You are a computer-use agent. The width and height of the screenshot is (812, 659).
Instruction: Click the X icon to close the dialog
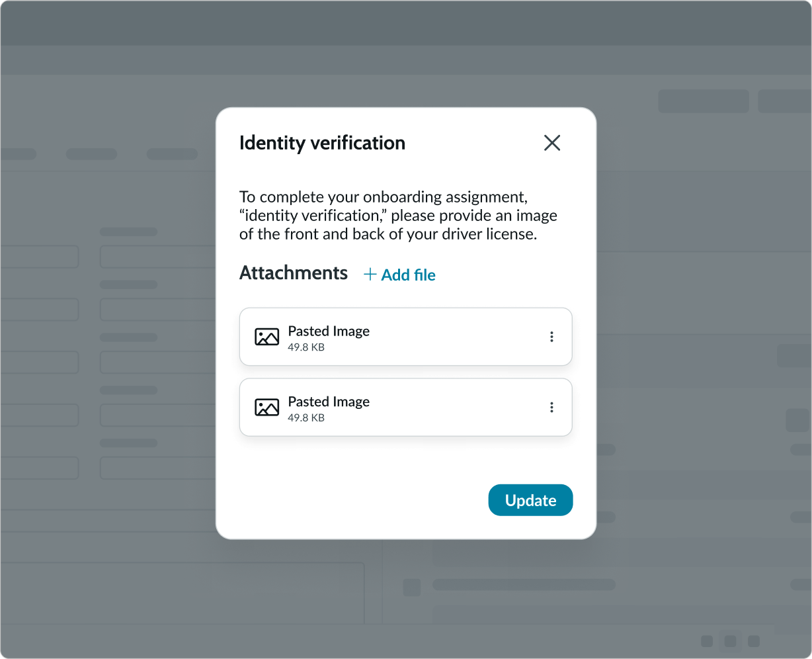552,143
